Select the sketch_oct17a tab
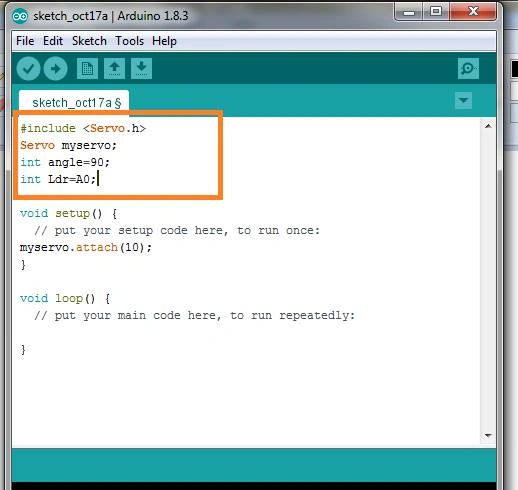 (74, 103)
